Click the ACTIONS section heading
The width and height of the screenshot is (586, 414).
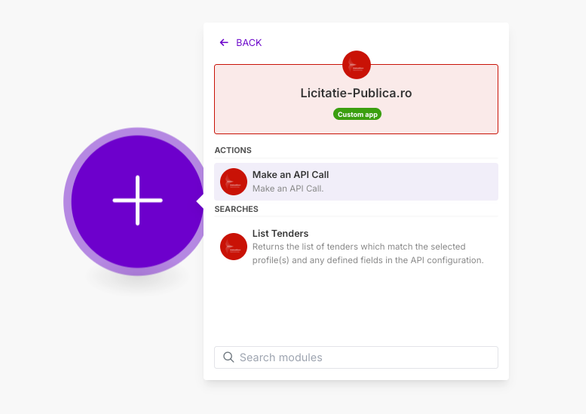point(233,150)
